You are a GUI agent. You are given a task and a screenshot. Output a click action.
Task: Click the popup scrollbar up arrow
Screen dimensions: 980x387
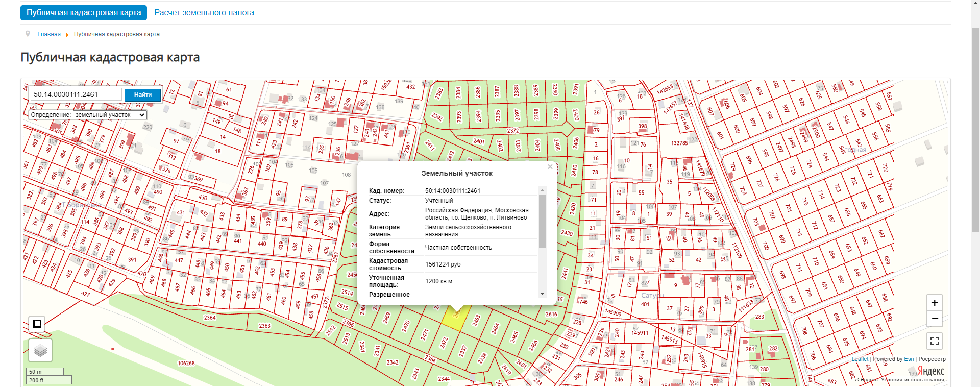pos(542,190)
